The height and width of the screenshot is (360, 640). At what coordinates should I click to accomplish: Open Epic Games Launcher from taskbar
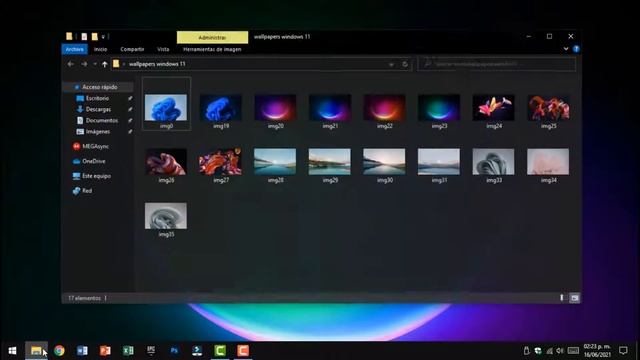pos(151,351)
